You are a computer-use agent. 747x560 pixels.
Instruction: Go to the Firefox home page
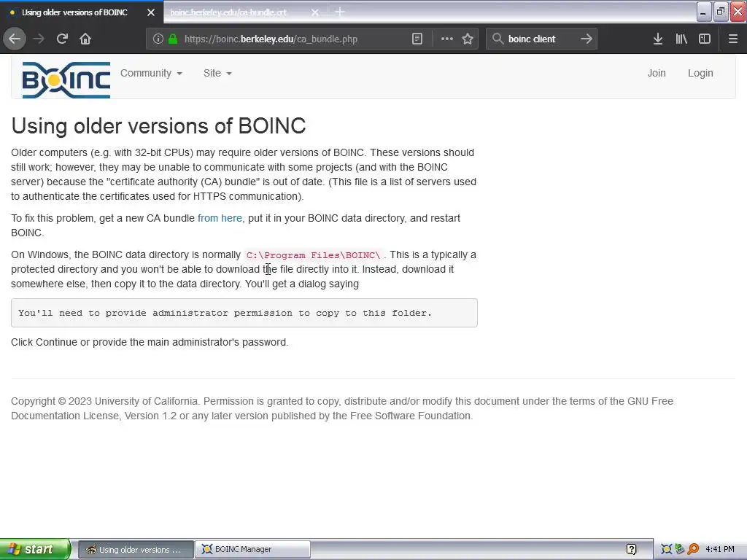(85, 39)
